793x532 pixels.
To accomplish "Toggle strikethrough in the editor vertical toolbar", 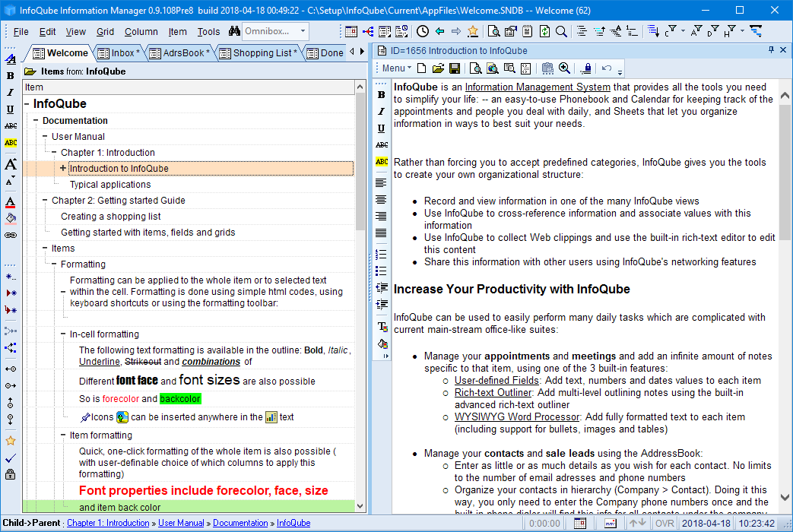I will (382, 145).
